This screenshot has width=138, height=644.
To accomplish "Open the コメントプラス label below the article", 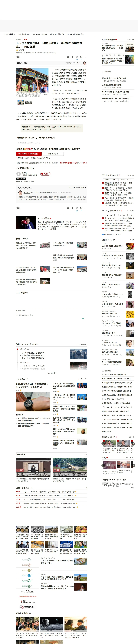I will pyautogui.click(x=25, y=188).
